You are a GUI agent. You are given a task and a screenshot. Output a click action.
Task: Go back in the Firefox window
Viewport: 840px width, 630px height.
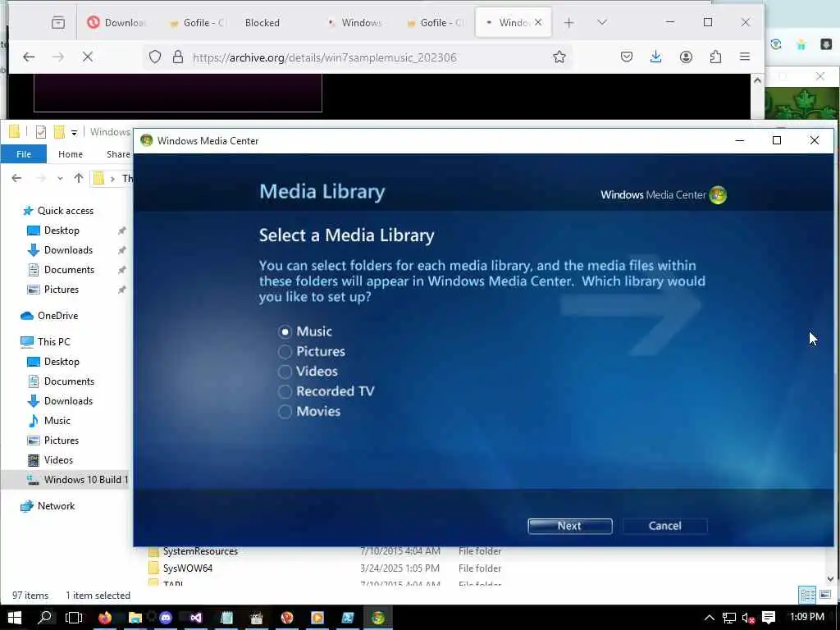(x=29, y=57)
